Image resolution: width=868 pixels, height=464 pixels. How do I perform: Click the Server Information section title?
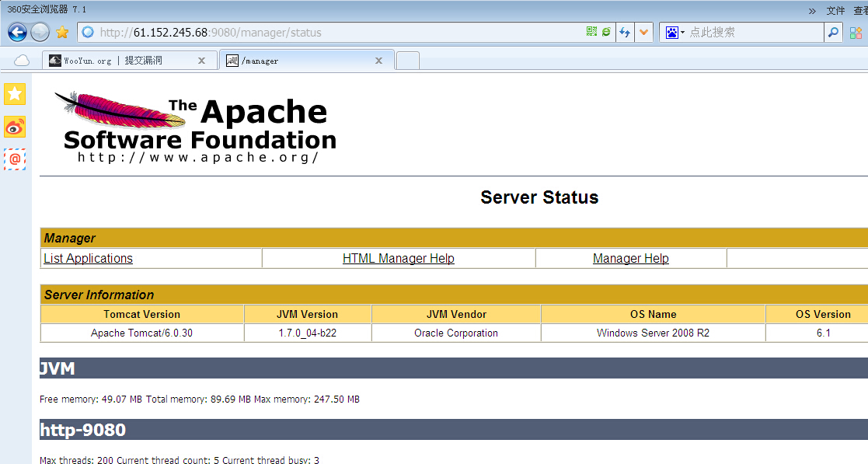453,295
